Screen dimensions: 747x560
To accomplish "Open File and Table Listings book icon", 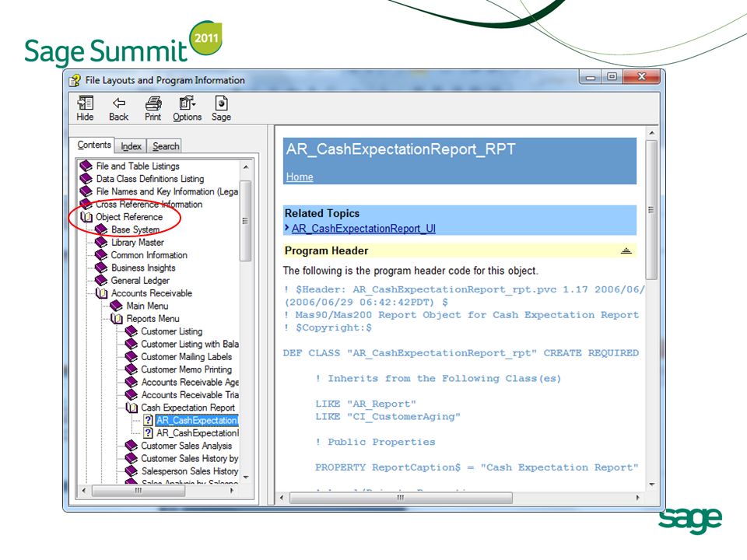I will click(86, 166).
